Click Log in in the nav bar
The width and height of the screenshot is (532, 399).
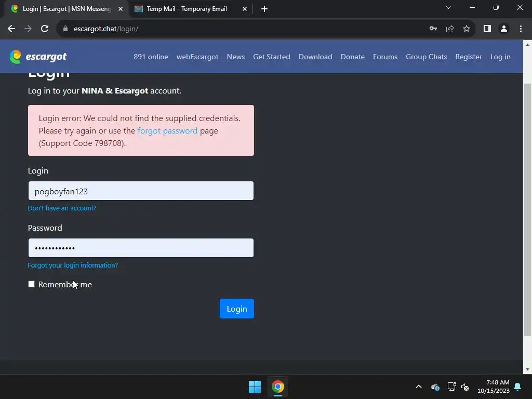pyautogui.click(x=500, y=57)
